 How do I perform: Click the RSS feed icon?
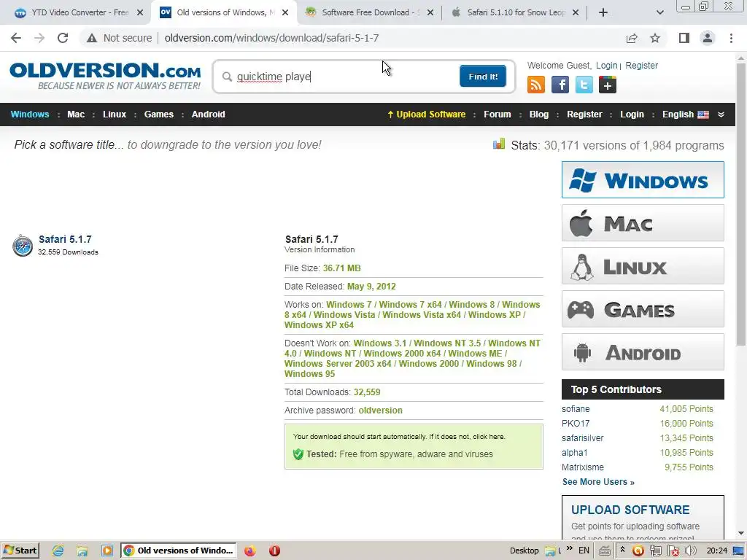click(x=536, y=85)
